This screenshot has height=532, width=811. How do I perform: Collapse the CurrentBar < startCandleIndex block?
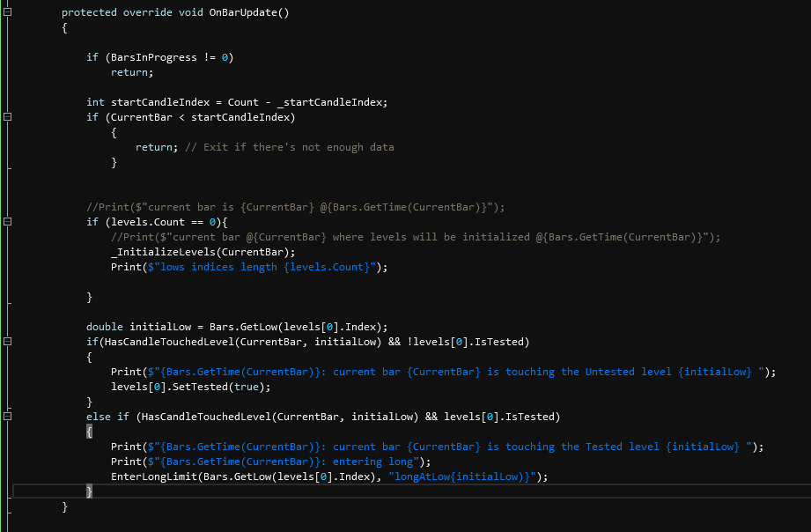[x=8, y=116]
